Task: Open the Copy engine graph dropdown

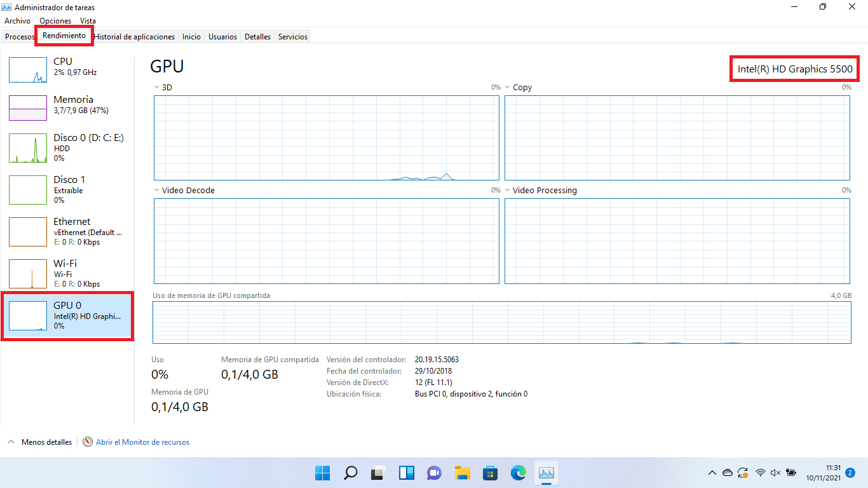Action: [508, 88]
